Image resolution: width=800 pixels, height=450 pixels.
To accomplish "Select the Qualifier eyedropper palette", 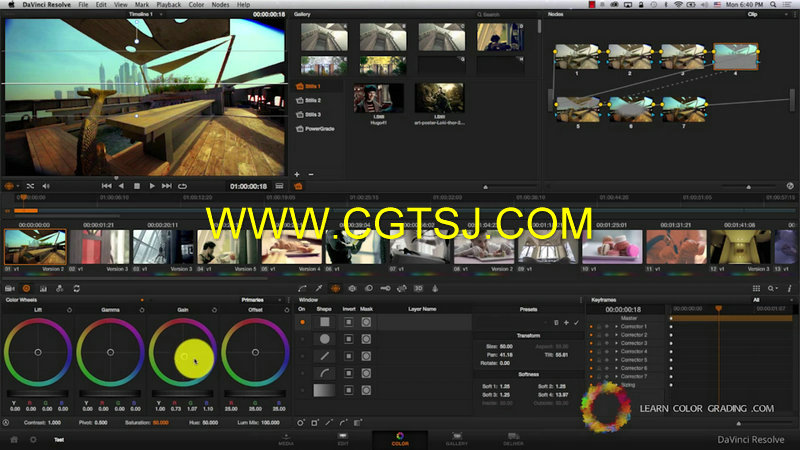I will (x=319, y=288).
